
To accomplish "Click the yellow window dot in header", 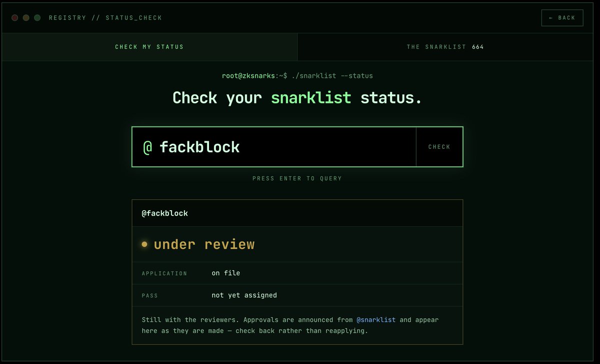I will click(x=26, y=18).
